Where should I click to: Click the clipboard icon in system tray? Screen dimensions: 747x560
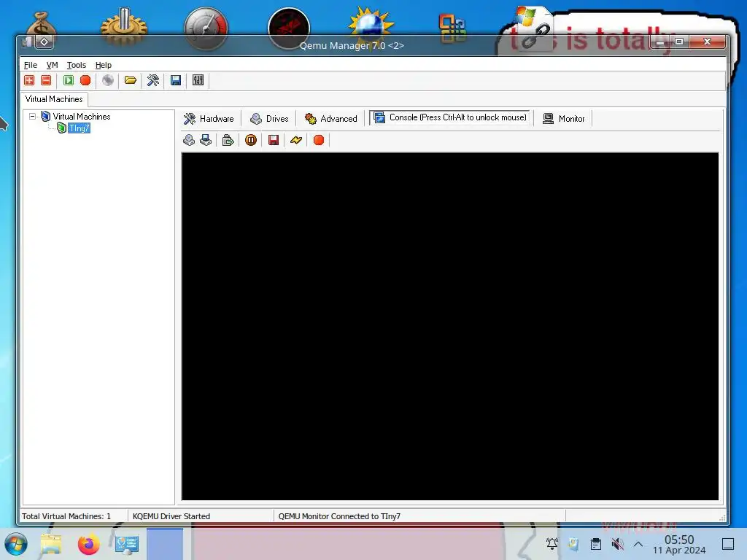595,544
